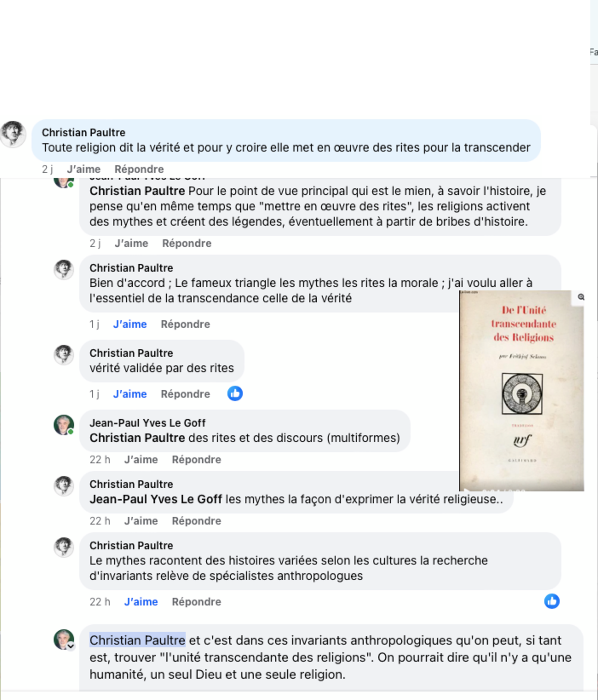This screenshot has width=598, height=700.
Task: Toggle blue J'aime under 'Bien d'accord' comment
Action: [130, 324]
